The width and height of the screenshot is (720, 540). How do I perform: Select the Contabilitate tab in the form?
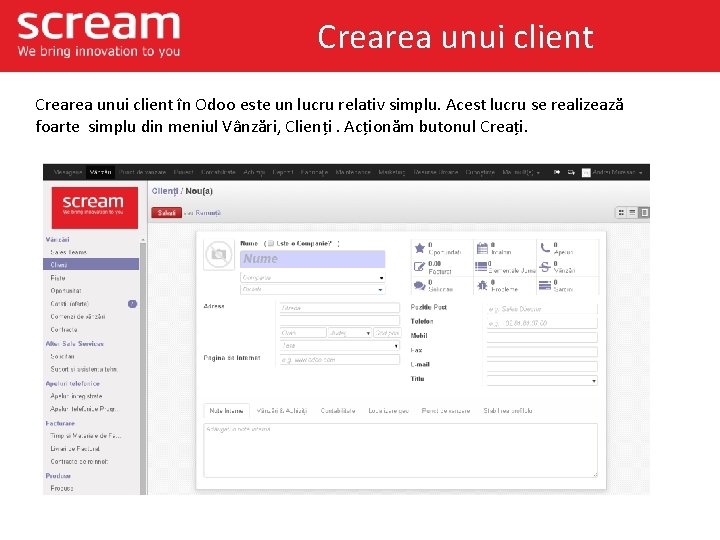pyautogui.click(x=338, y=411)
